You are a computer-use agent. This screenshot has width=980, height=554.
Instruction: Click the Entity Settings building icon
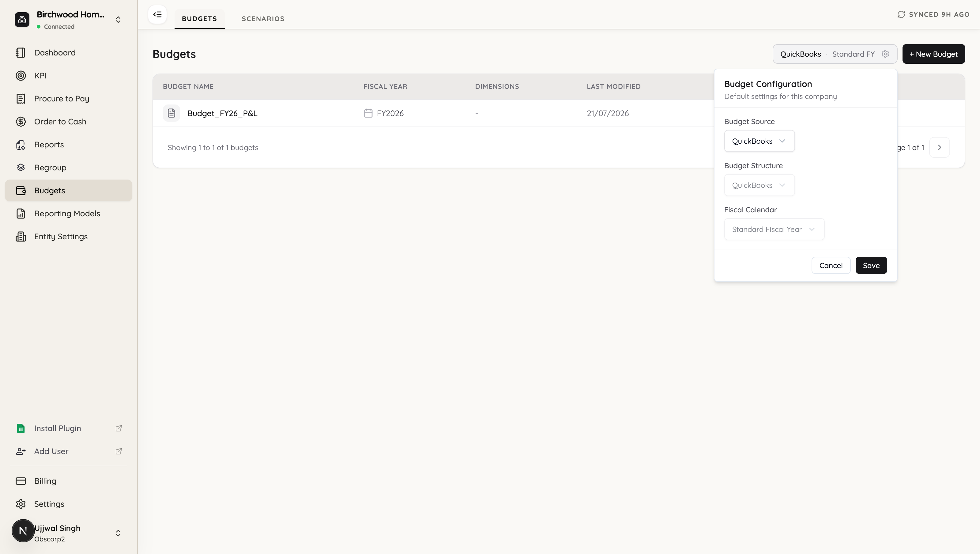tap(21, 237)
